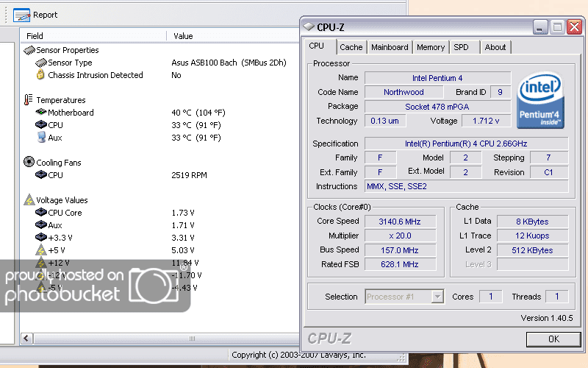Open the About tab
This screenshot has width=588, height=368.
(495, 47)
